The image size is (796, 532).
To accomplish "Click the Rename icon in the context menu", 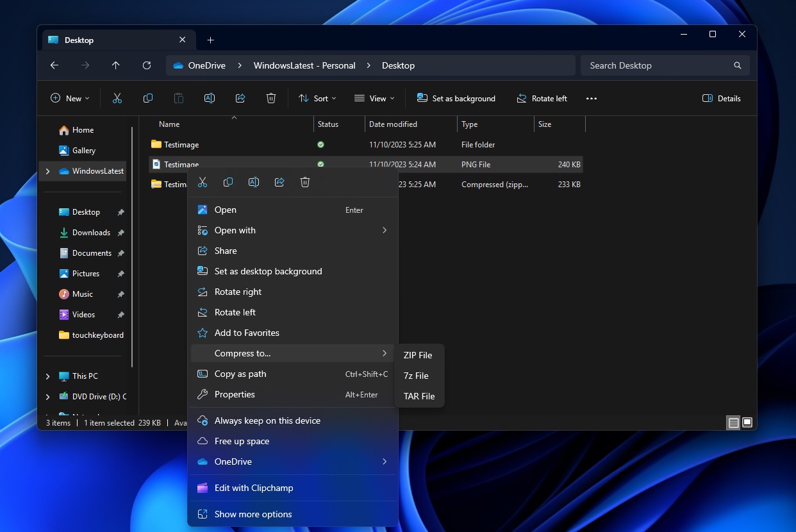I will [x=254, y=183].
